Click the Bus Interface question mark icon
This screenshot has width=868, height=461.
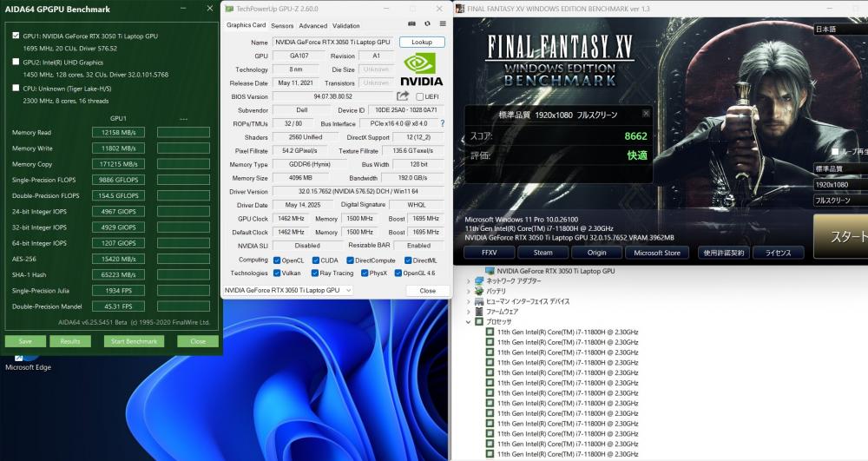click(443, 123)
